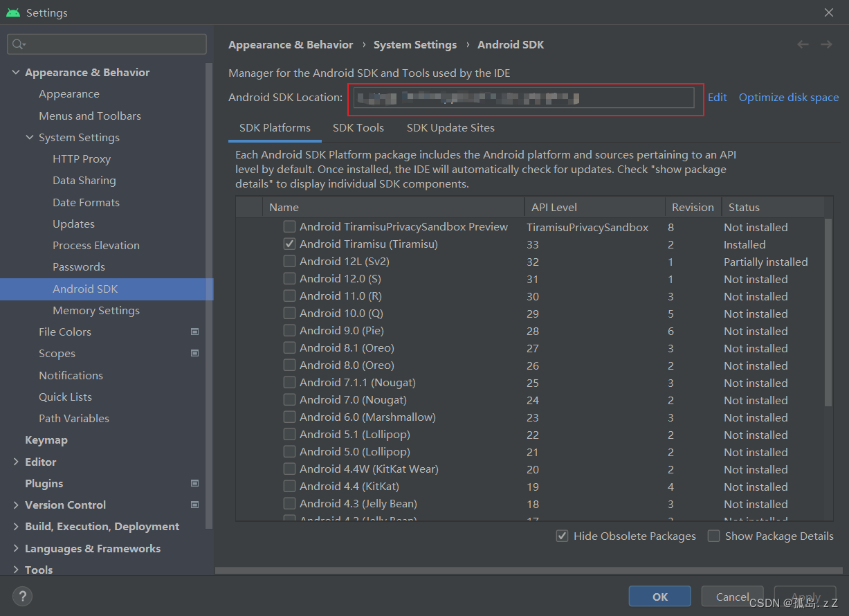Collapse System Settings tree node
The height and width of the screenshot is (616, 849).
tap(30, 138)
